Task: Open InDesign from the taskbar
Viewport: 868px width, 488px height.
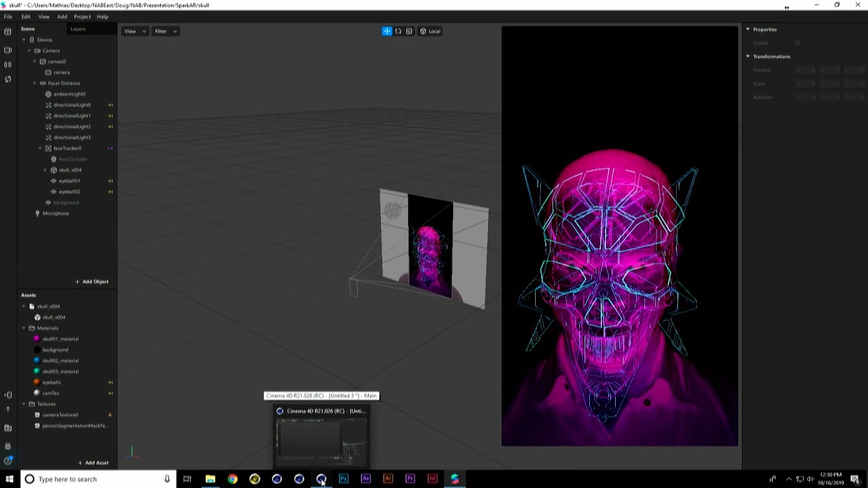Action: coord(432,479)
